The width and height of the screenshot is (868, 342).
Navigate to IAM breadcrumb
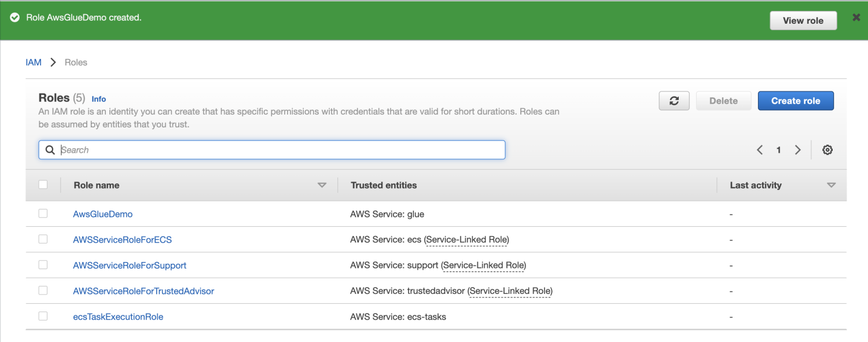[34, 62]
